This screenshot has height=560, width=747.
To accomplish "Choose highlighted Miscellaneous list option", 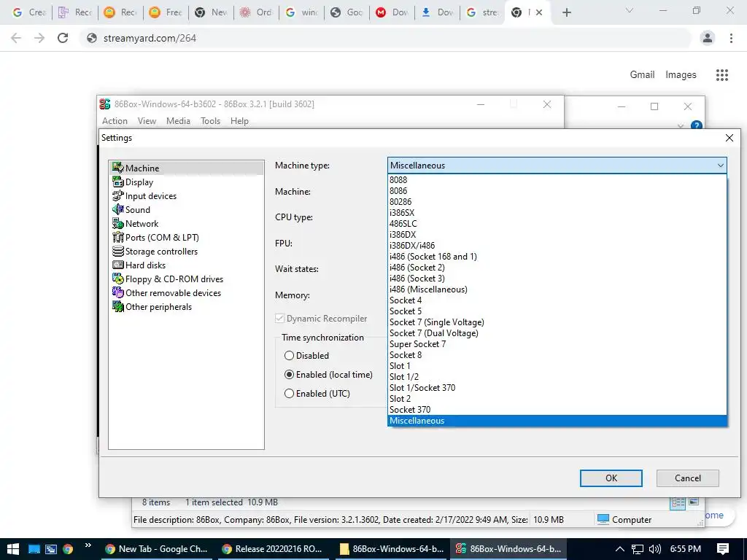I will click(557, 421).
